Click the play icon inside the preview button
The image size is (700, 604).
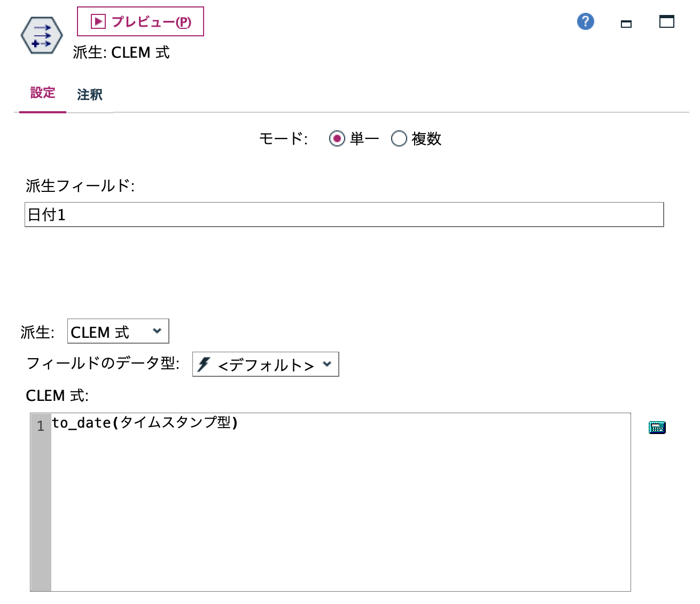tap(98, 21)
